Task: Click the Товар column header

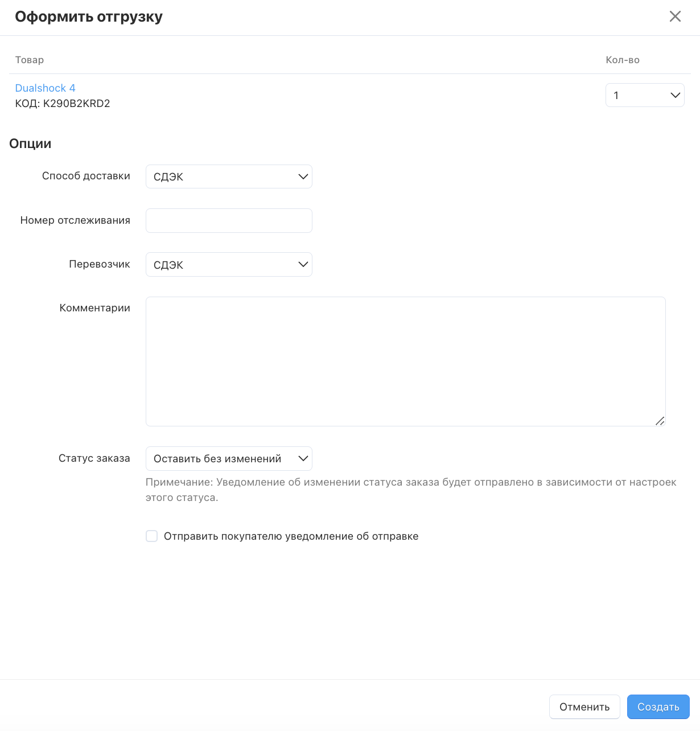Action: tap(30, 60)
